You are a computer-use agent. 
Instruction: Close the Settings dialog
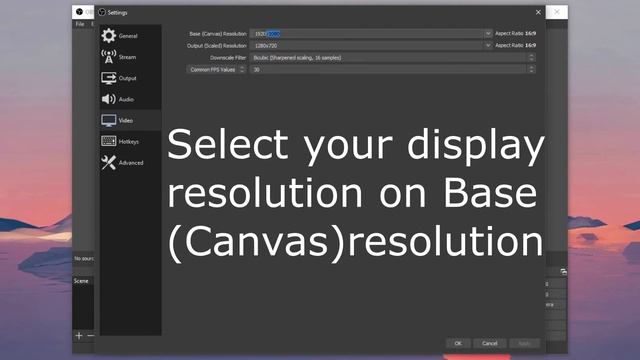tap(538, 12)
